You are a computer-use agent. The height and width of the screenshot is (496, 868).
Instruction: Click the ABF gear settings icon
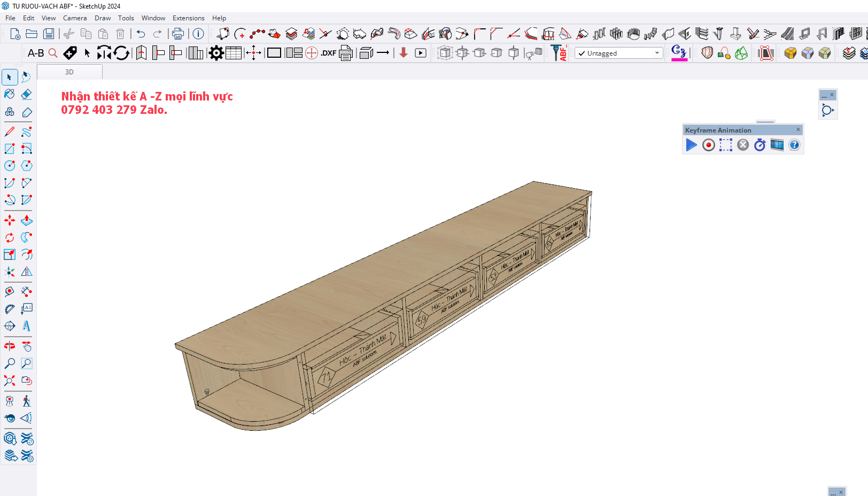click(x=216, y=53)
